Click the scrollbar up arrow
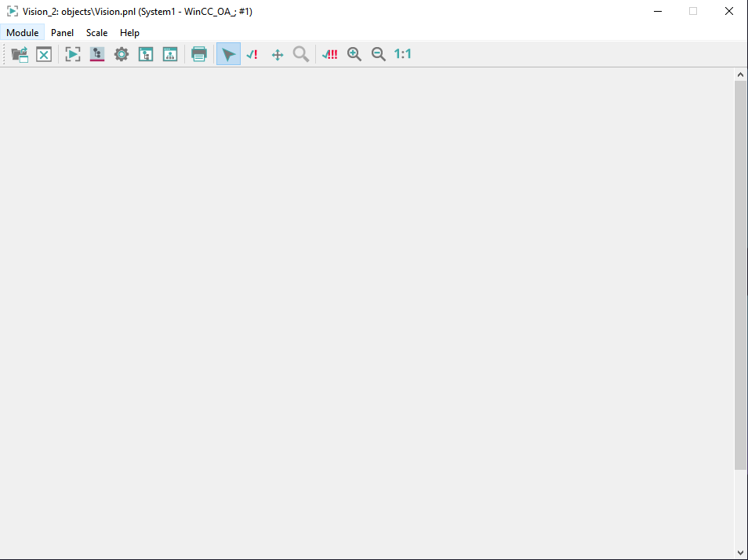Image resolution: width=748 pixels, height=560 pixels. click(x=740, y=75)
